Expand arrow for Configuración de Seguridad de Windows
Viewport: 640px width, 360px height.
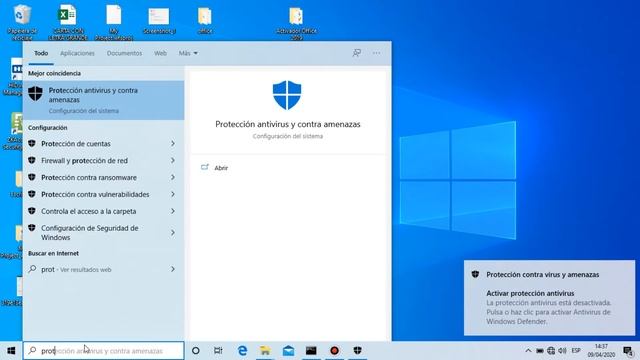(x=173, y=233)
